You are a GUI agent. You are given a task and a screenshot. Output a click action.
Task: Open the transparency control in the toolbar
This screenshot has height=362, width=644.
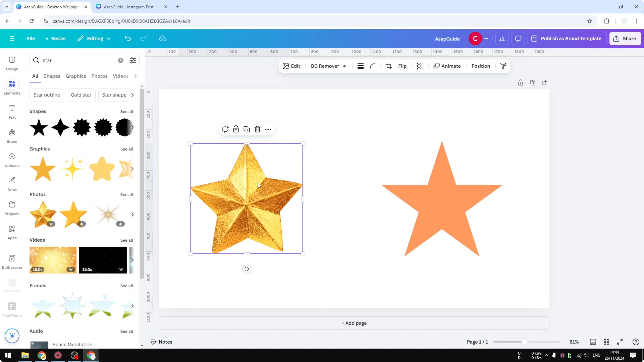click(420, 66)
